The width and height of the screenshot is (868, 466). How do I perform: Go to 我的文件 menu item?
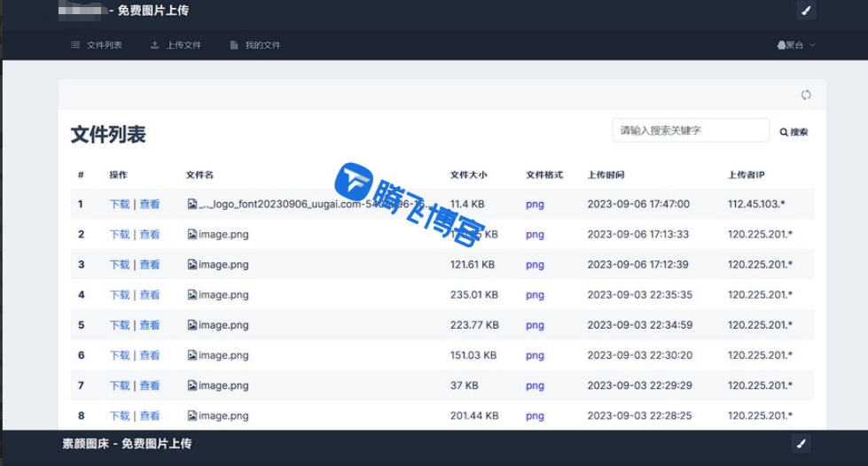point(262,45)
